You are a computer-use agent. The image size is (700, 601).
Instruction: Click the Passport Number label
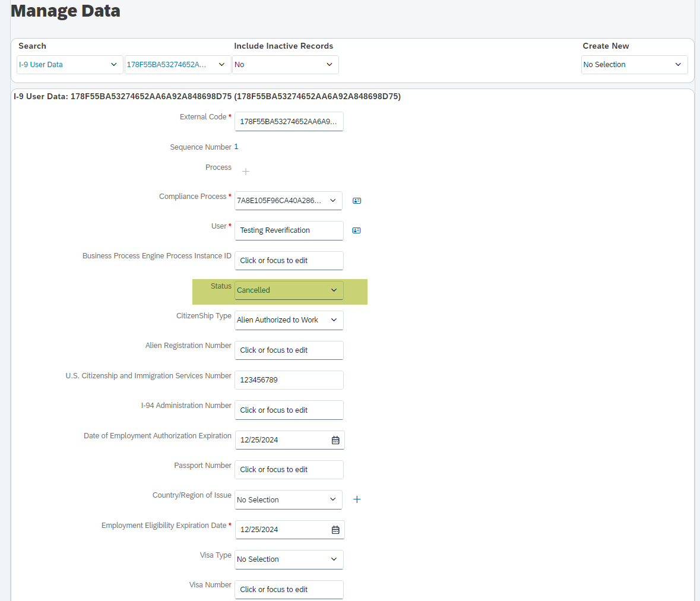202,465
